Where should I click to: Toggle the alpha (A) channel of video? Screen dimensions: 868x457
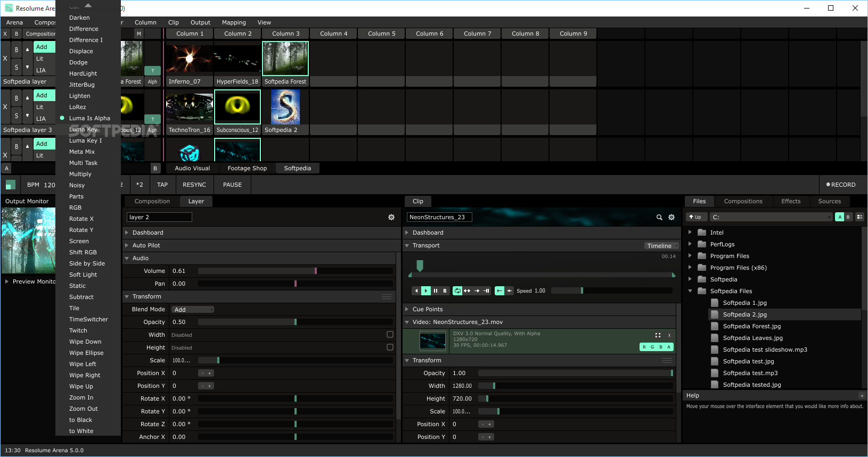[669, 347]
